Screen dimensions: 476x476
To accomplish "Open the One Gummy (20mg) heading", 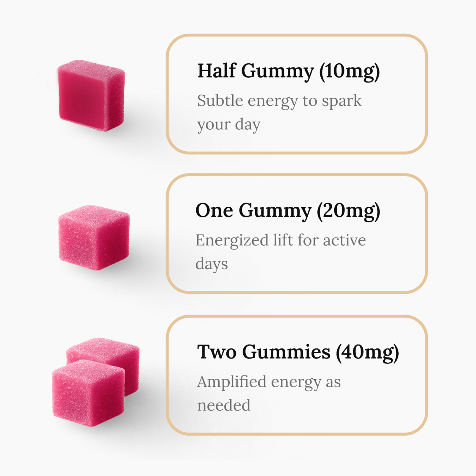I will pos(288,211).
